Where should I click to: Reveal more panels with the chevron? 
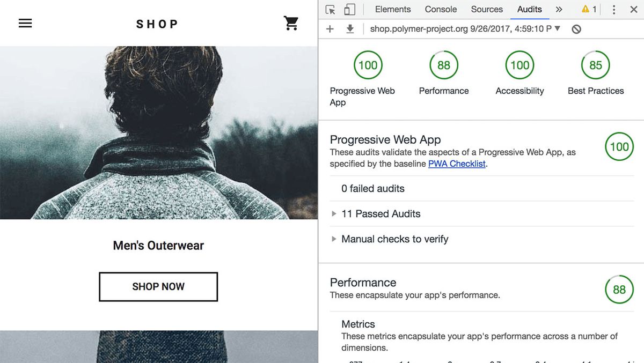click(x=558, y=9)
